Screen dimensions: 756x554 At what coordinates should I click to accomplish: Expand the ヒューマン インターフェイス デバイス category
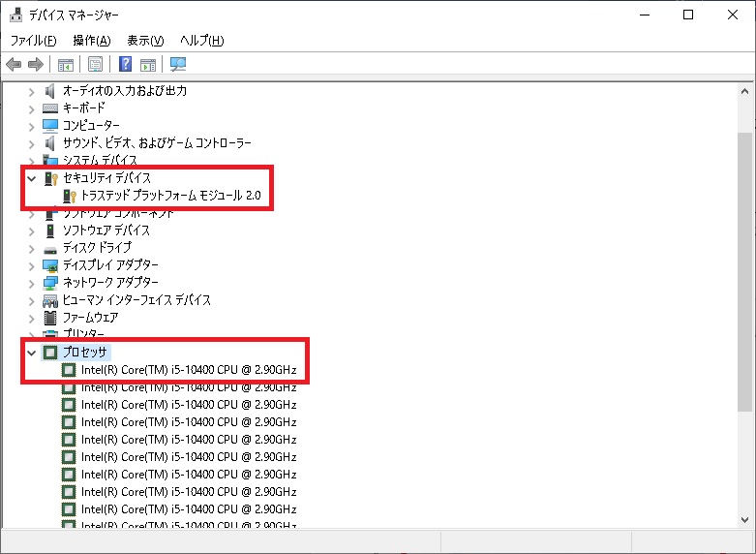pos(31,301)
